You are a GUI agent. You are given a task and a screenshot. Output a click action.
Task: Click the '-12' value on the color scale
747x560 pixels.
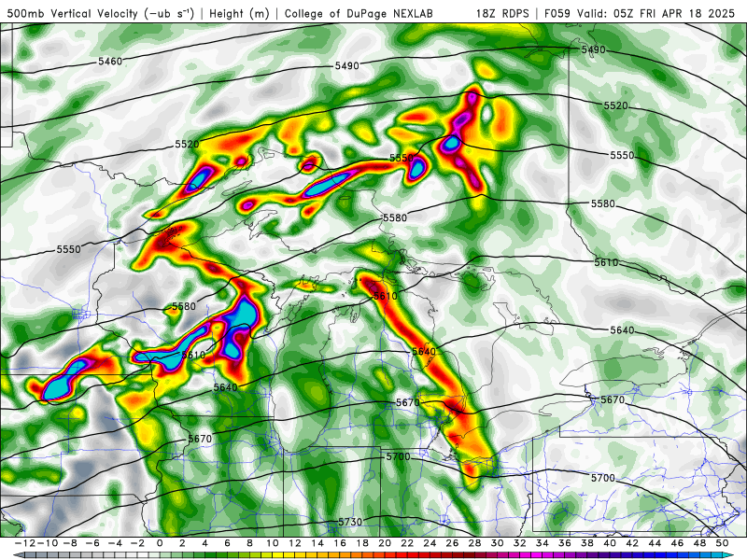(24, 543)
